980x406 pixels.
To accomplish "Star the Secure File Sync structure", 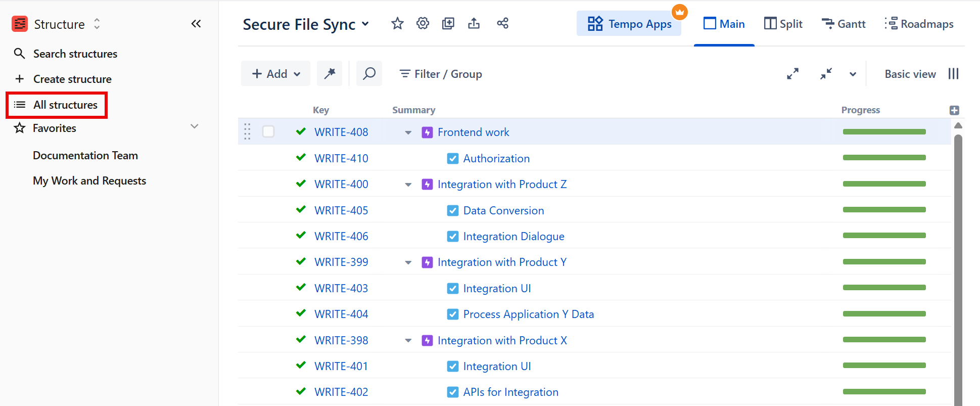I will tap(397, 24).
